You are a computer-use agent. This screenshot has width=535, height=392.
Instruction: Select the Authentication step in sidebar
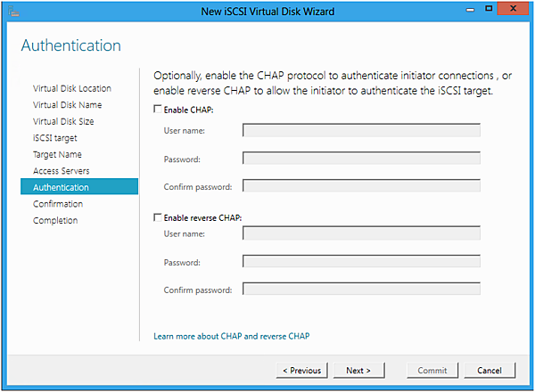(61, 187)
